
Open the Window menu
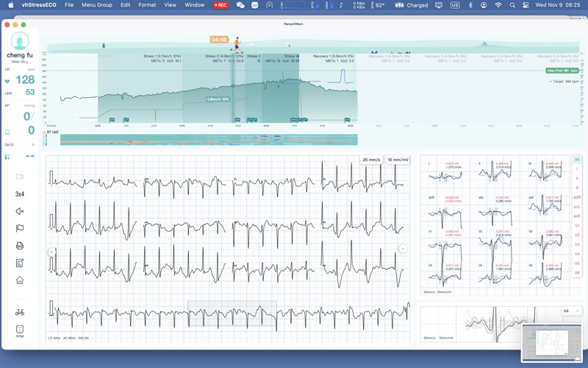coord(194,5)
